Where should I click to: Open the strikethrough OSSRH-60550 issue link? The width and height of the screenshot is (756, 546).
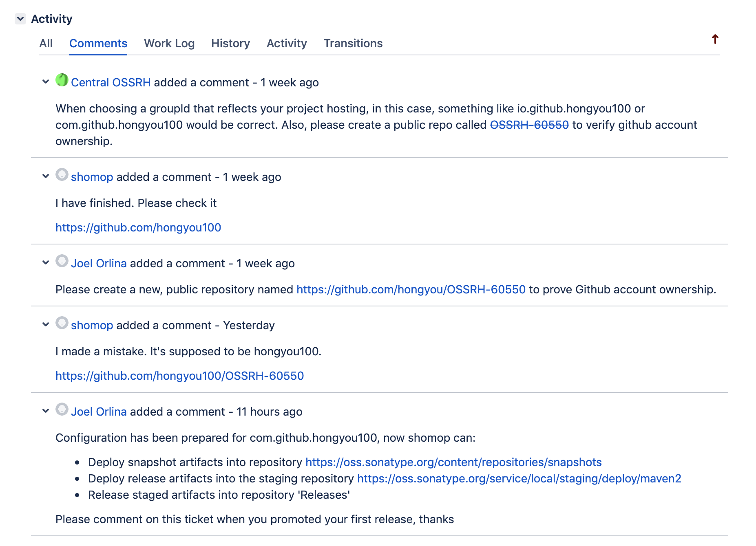point(529,125)
